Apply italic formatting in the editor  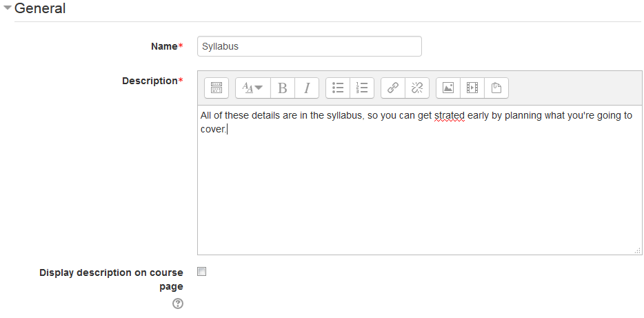click(307, 88)
